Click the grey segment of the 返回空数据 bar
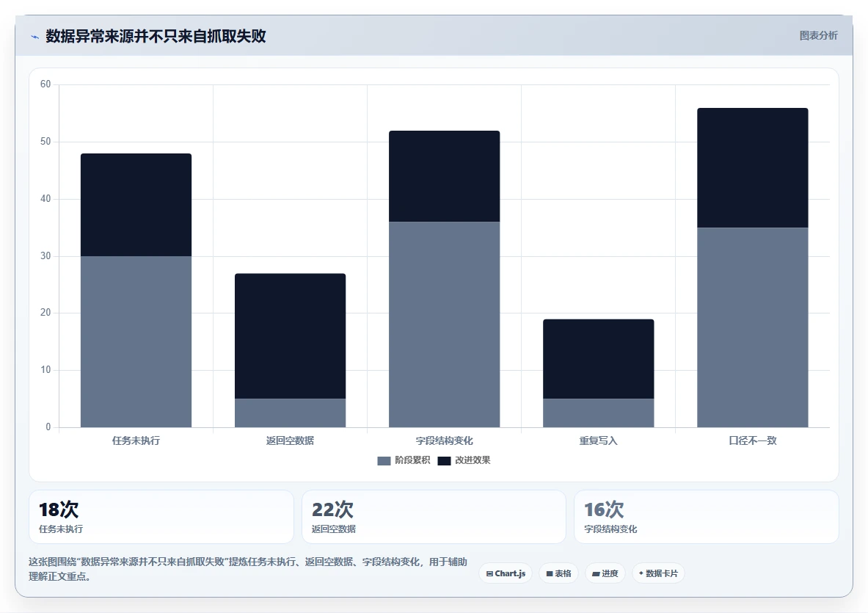Viewport: 868px width, 613px height. (x=290, y=413)
